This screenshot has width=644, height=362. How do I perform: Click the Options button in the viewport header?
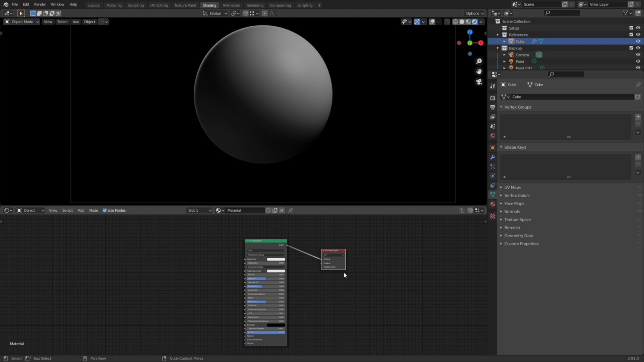pos(474,13)
